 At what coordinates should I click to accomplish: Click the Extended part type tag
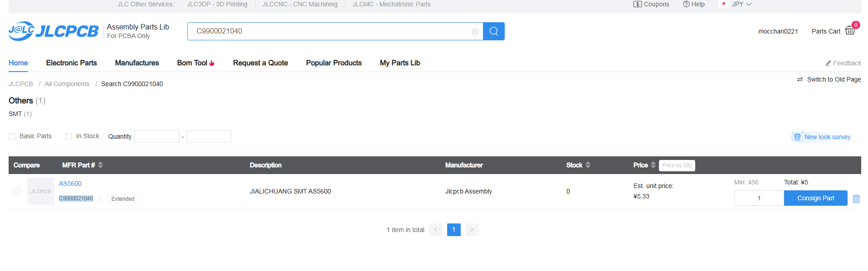pyautogui.click(x=122, y=199)
